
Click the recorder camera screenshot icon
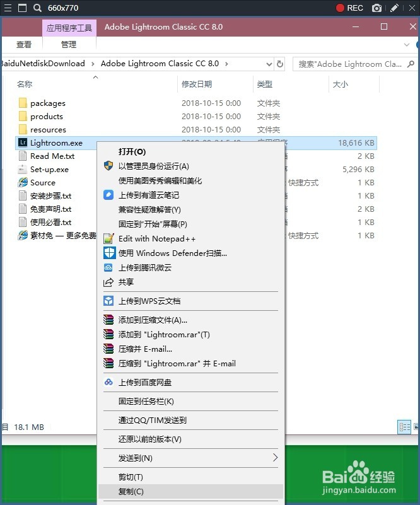tap(376, 8)
